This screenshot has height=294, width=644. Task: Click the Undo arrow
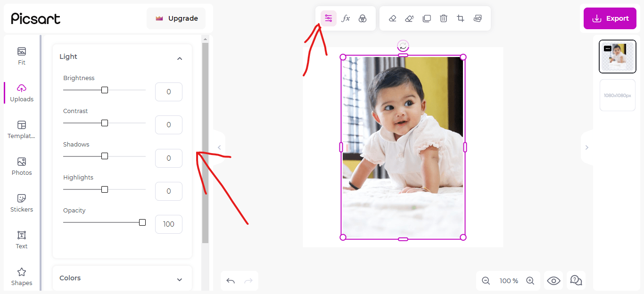(x=231, y=281)
